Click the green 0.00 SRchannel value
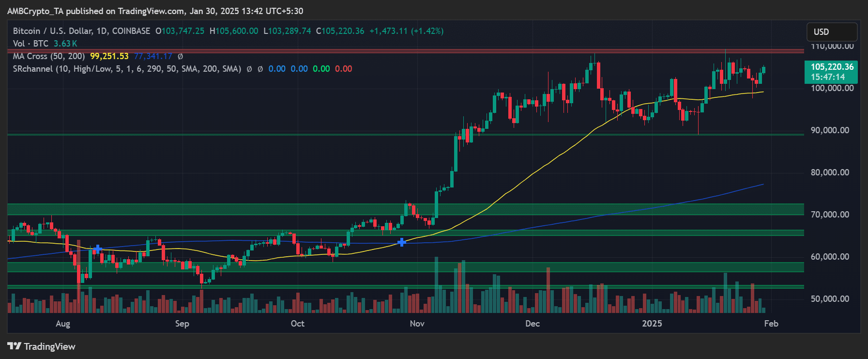Screen dimensions: 868x359 pos(321,69)
